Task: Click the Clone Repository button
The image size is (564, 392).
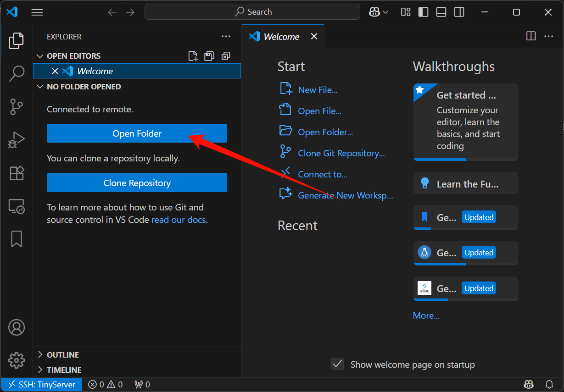Action: (137, 183)
